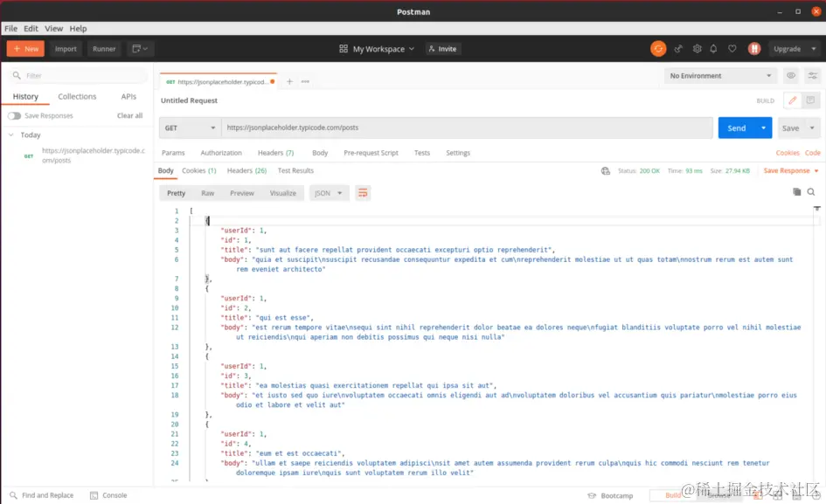Image resolution: width=826 pixels, height=504 pixels.
Task: Open the Console panel
Action: click(108, 495)
